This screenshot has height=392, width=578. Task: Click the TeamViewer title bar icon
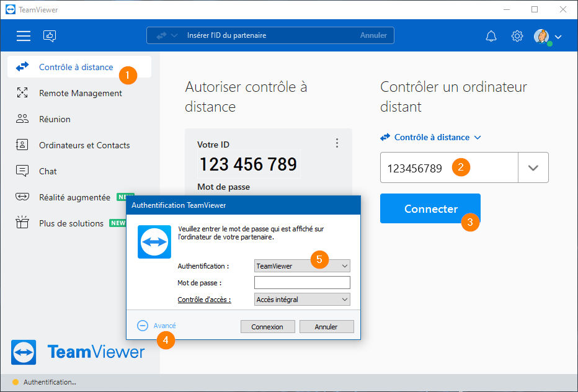tap(11, 9)
